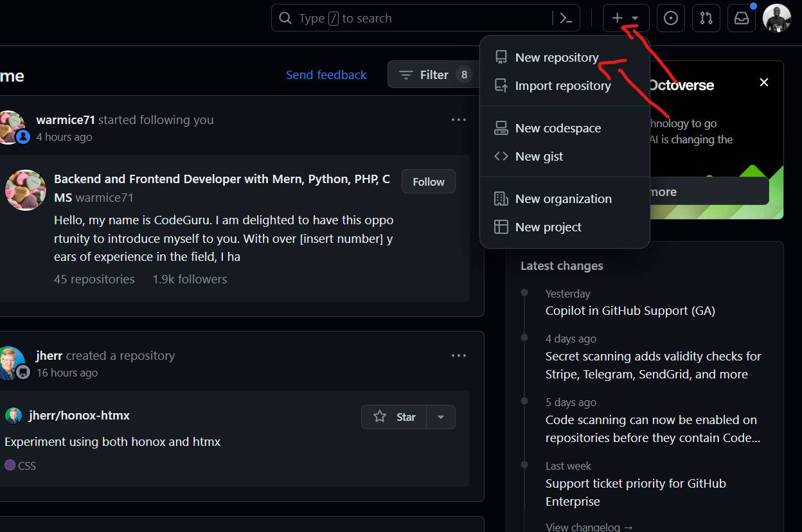This screenshot has height=532, width=802.
Task: Select New organization from the menu
Action: [x=565, y=199]
